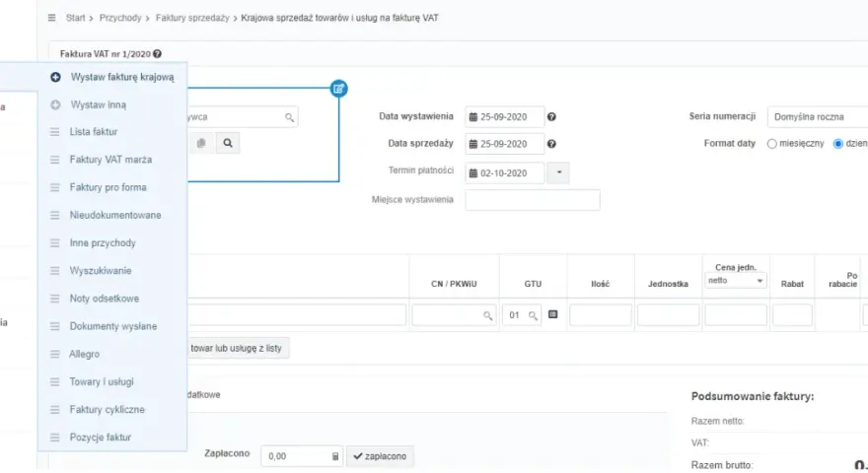This screenshot has width=868, height=473.
Task: Click help icon beside Faktura VAT nr 1/2020
Action: pyautogui.click(x=157, y=53)
